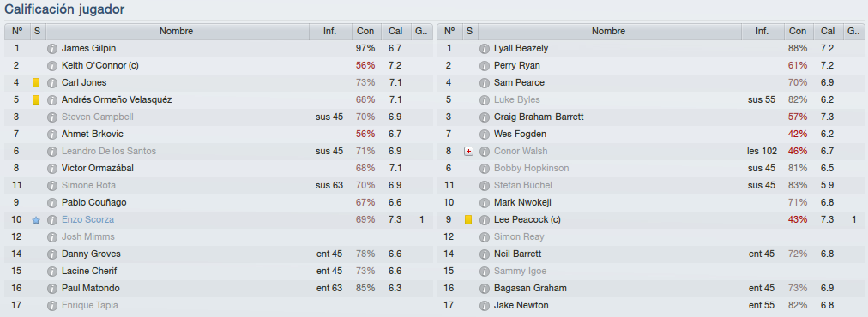This screenshot has height=317, width=868.
Task: Click info icon next to Enzo Scorza
Action: point(52,220)
